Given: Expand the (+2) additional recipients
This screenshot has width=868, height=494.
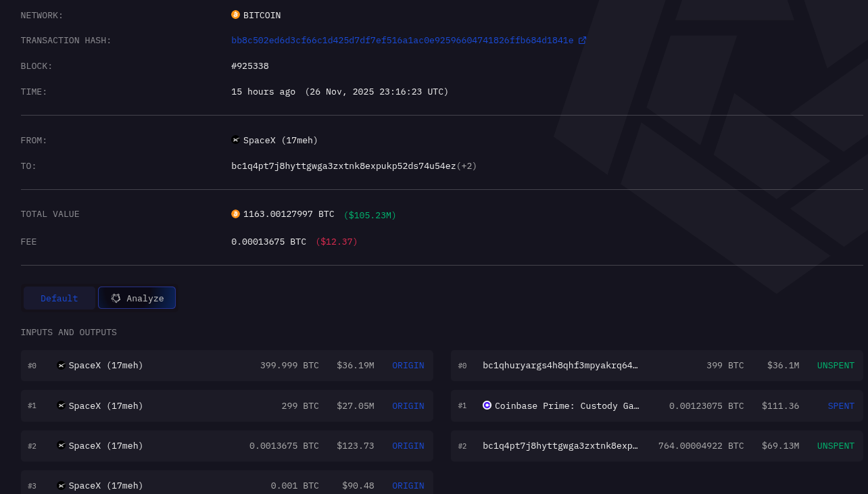Looking at the screenshot, I should pos(466,166).
